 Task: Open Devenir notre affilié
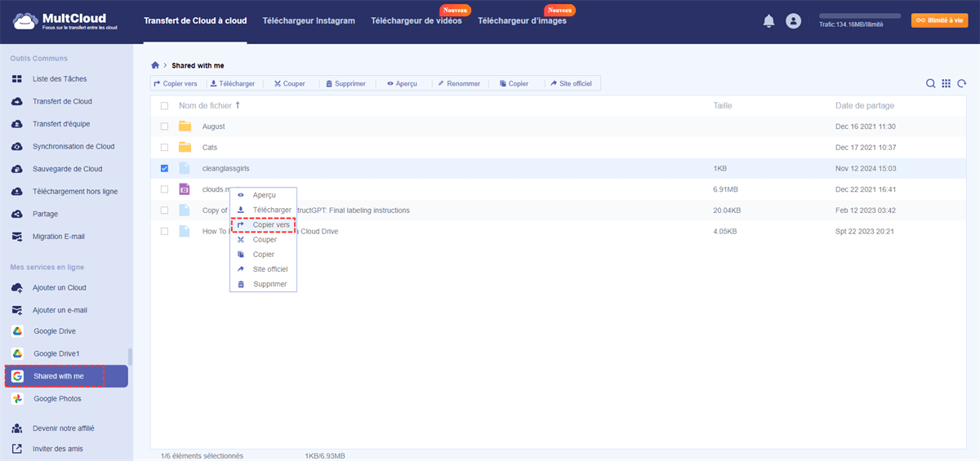pos(65,428)
